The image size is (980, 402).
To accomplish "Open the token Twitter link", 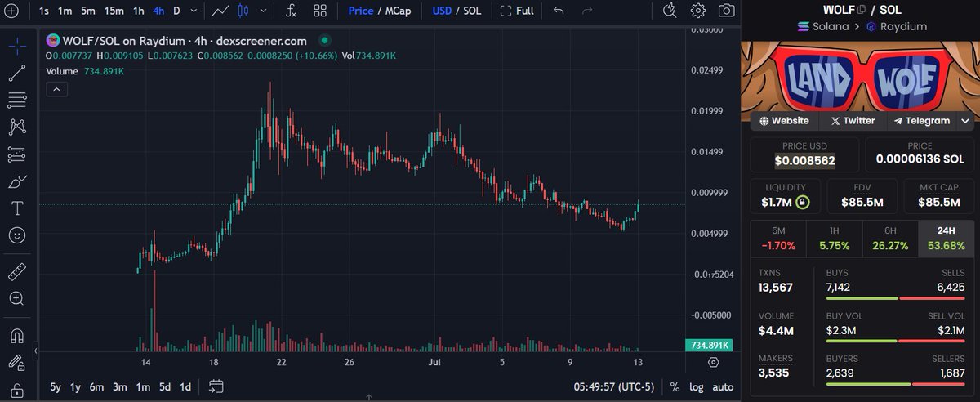I will pos(853,121).
